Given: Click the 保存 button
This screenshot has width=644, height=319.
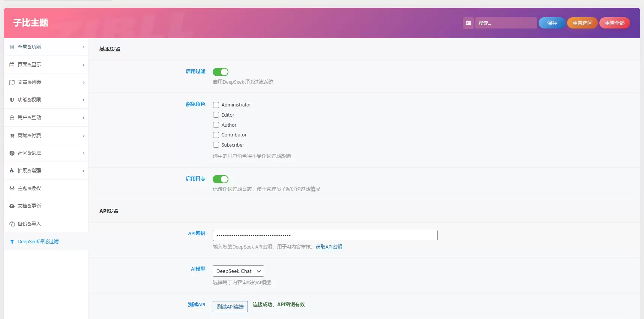Looking at the screenshot, I should [x=552, y=23].
